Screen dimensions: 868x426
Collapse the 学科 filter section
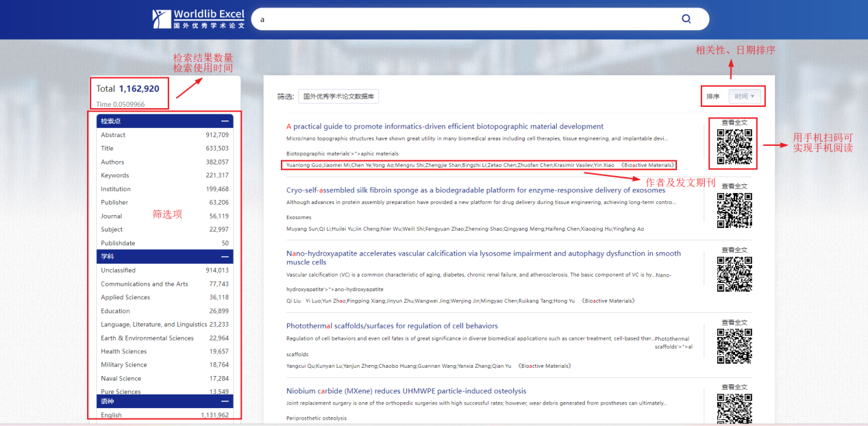pos(225,257)
